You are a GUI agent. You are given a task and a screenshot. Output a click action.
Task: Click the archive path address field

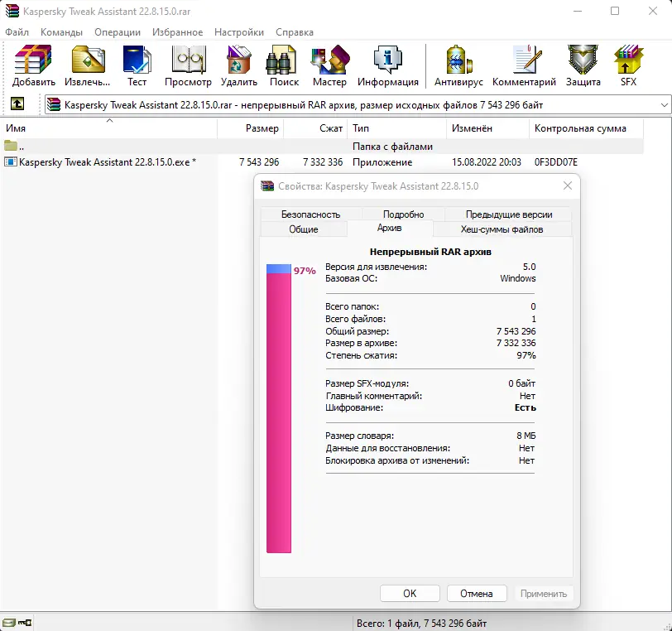click(358, 104)
